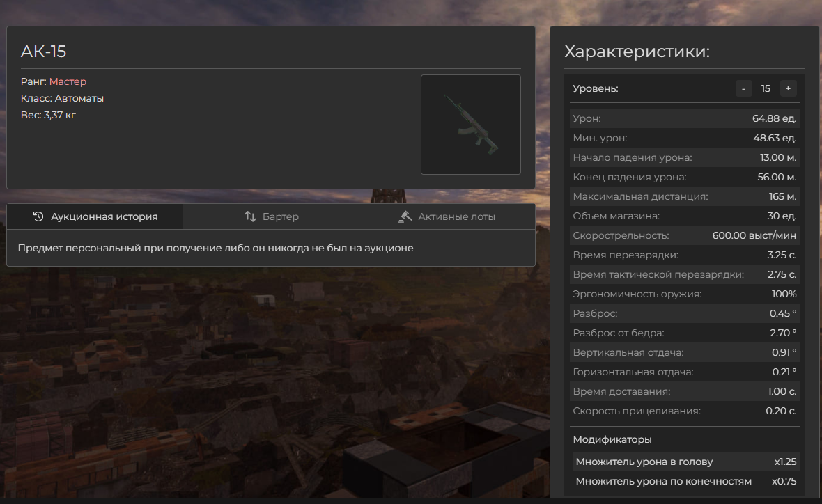822x504 pixels.
Task: Increase level with the plus button
Action: pyautogui.click(x=788, y=88)
